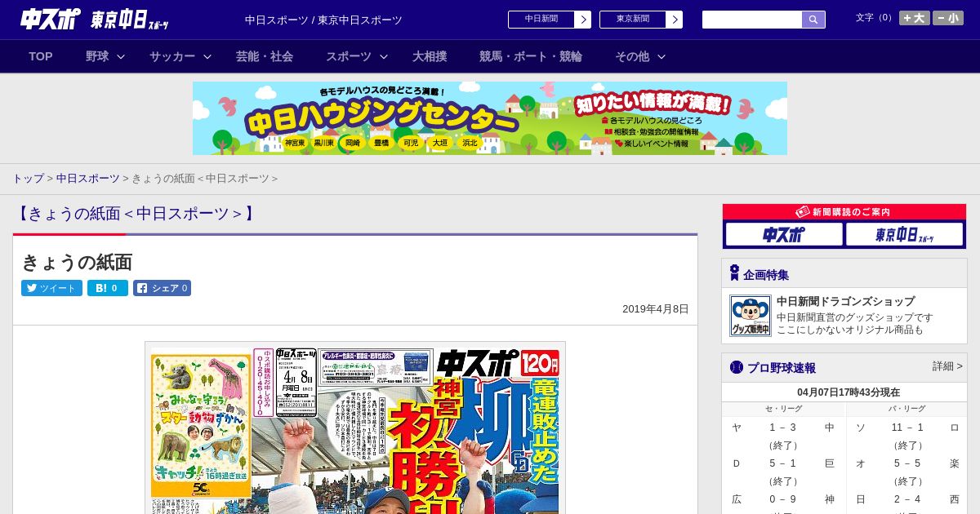Expand the スポーツ dropdown chevron
This screenshot has width=980, height=514.
[384, 56]
